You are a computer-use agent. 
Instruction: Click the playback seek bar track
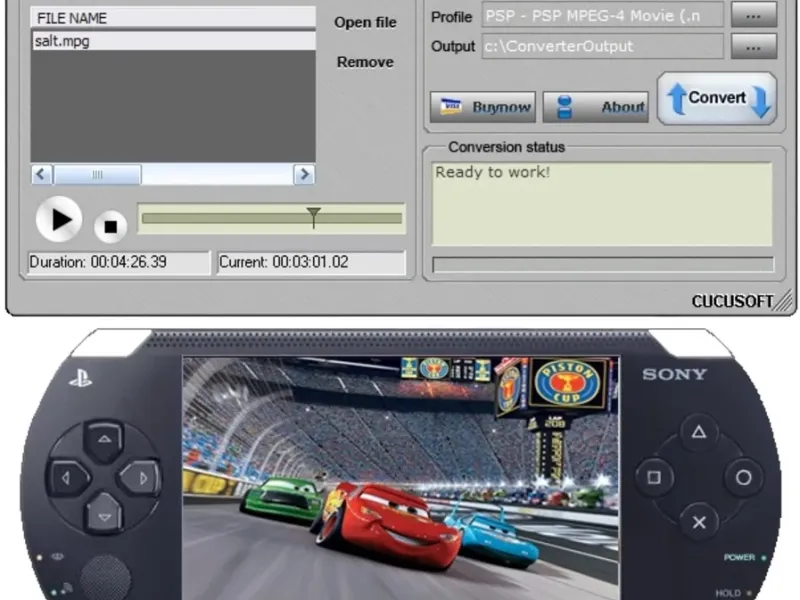(x=271, y=219)
